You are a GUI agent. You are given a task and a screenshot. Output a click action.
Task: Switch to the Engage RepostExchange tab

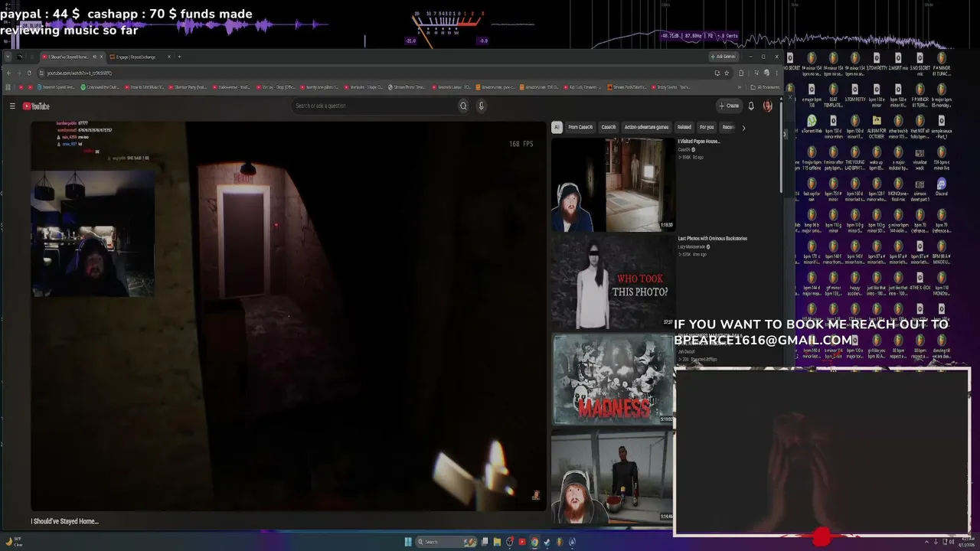(x=140, y=57)
